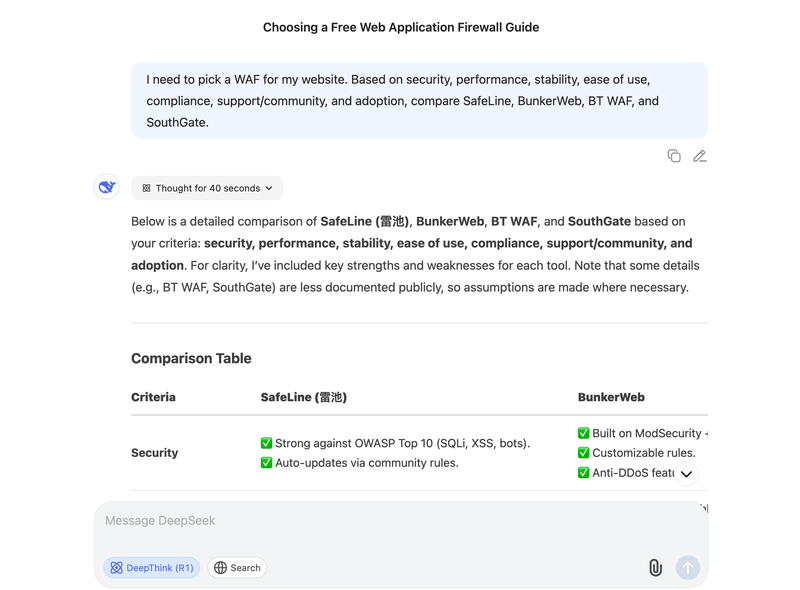Jump to bottom with the down-arrow circle
The image size is (800, 590).
click(x=686, y=474)
